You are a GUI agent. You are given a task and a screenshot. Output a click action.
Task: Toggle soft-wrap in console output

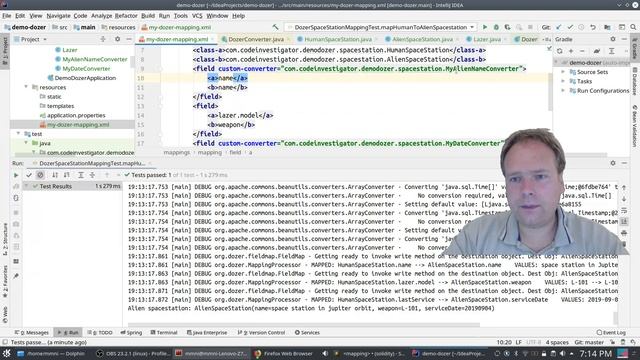(x=624, y=211)
